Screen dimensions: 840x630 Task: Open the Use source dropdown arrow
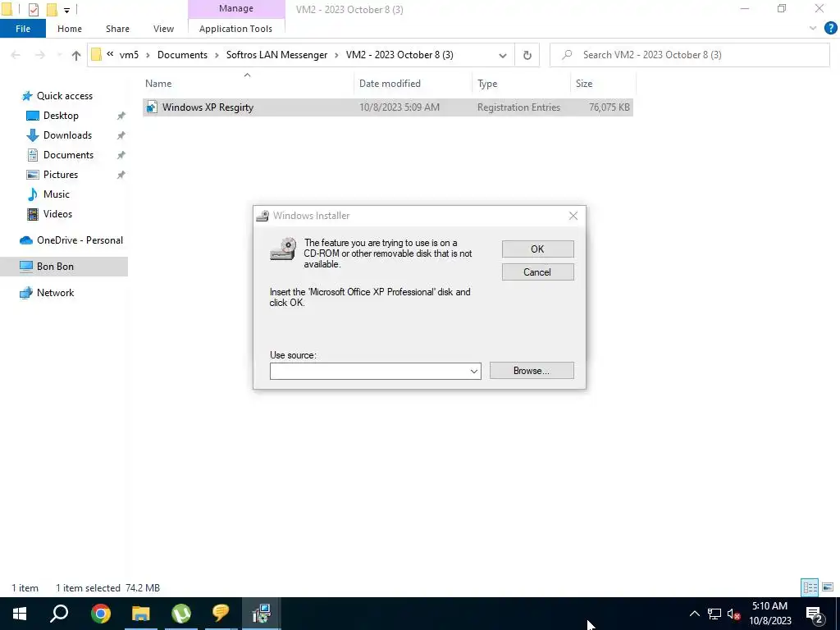pyautogui.click(x=473, y=372)
